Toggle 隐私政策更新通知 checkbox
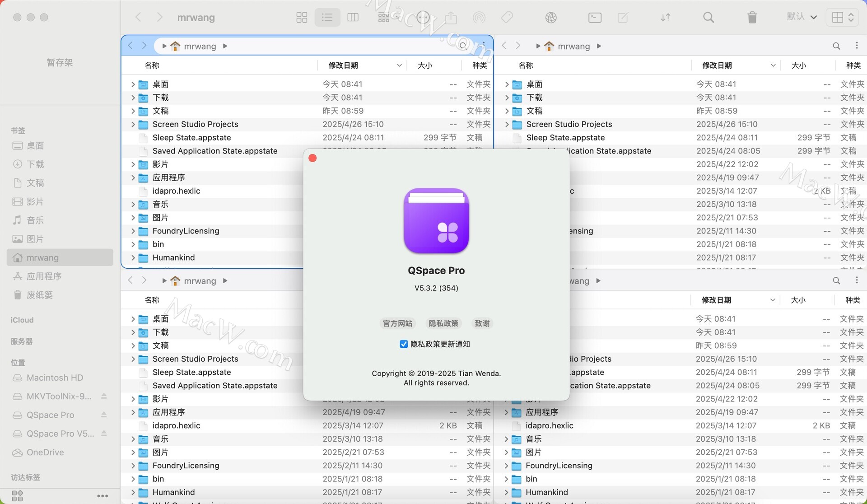 (404, 344)
